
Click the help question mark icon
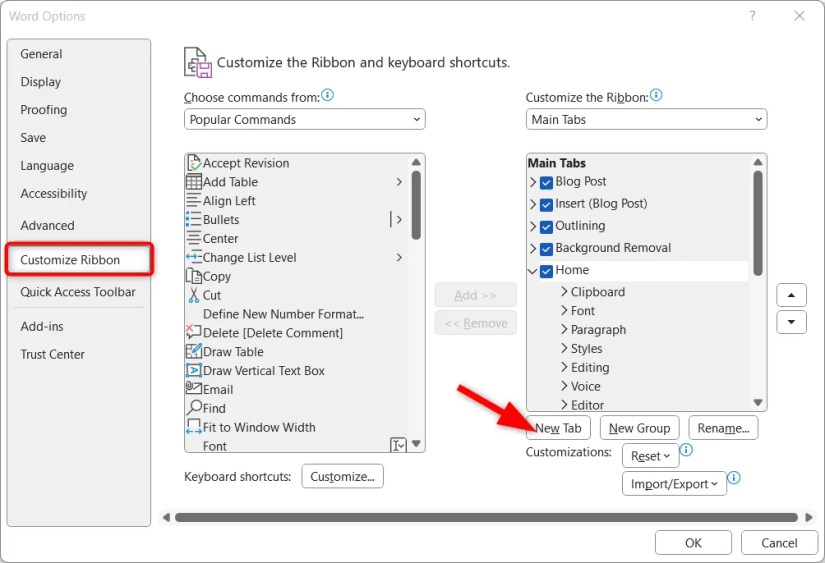(752, 16)
